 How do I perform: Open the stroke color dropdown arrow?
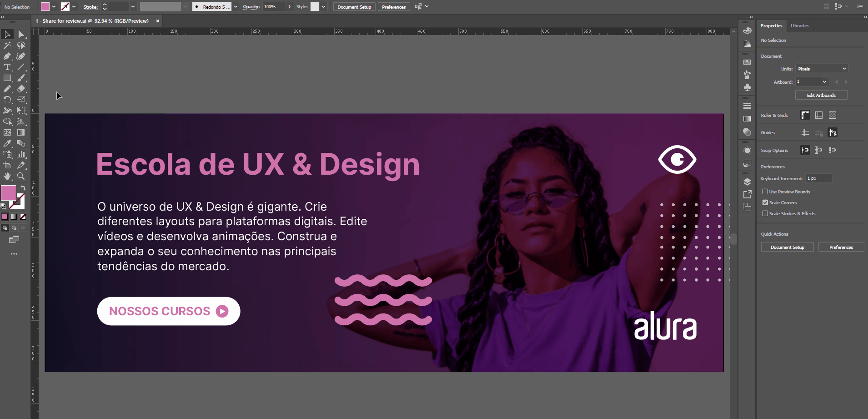click(74, 7)
